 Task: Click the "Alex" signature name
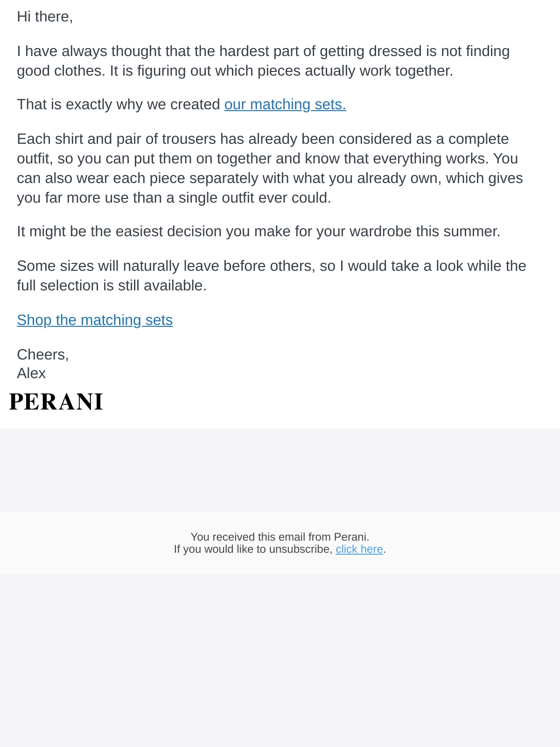pyautogui.click(x=31, y=373)
